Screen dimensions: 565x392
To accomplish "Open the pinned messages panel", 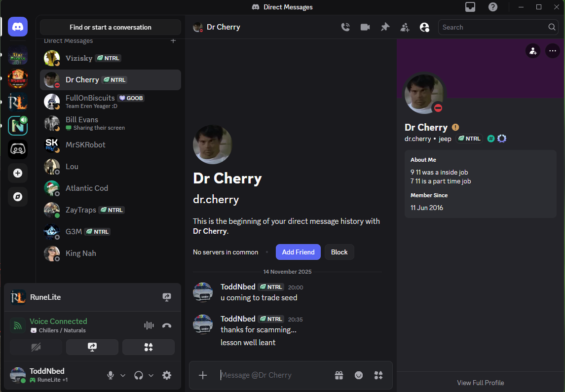I will [x=385, y=27].
